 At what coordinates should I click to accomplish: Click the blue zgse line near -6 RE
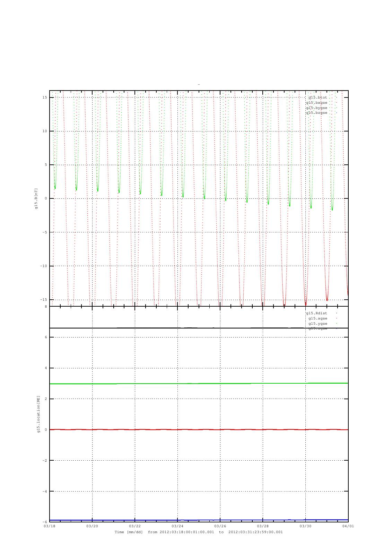pyautogui.click(x=199, y=520)
